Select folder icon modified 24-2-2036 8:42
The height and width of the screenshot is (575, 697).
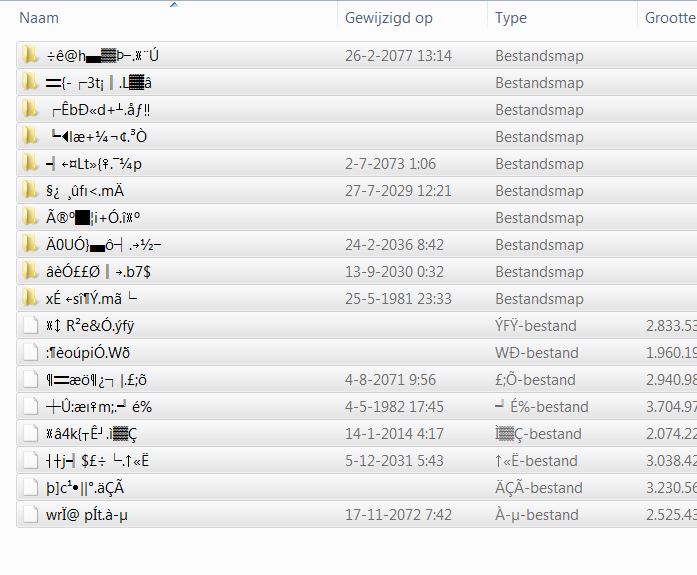(x=30, y=245)
